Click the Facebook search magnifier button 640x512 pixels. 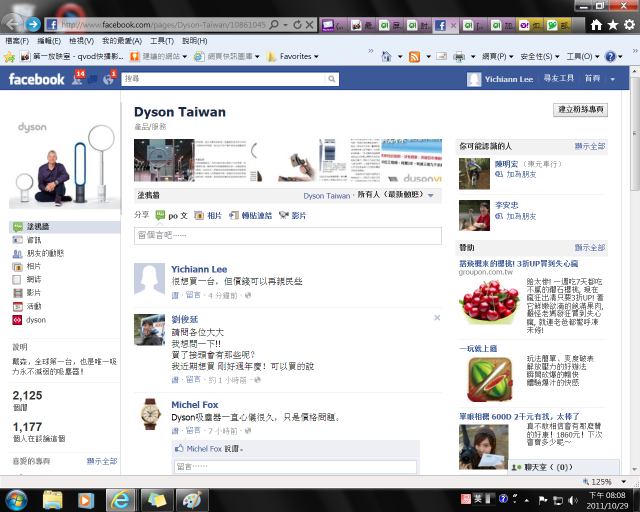point(332,79)
